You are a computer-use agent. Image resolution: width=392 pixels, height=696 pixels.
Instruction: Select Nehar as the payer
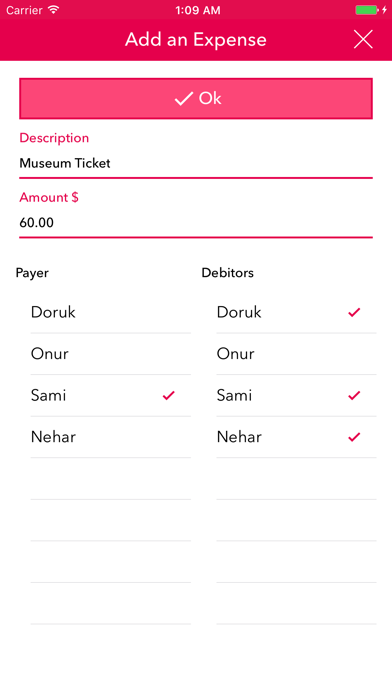click(x=111, y=437)
